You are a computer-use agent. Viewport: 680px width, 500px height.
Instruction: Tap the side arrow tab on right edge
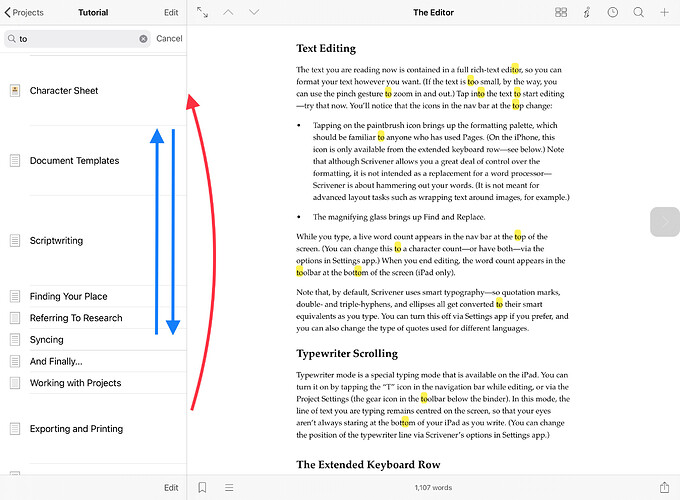(665, 222)
